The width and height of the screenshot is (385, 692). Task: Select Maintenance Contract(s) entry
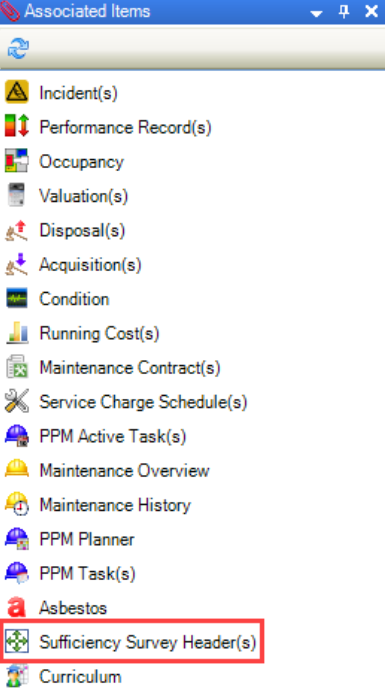click(x=130, y=368)
